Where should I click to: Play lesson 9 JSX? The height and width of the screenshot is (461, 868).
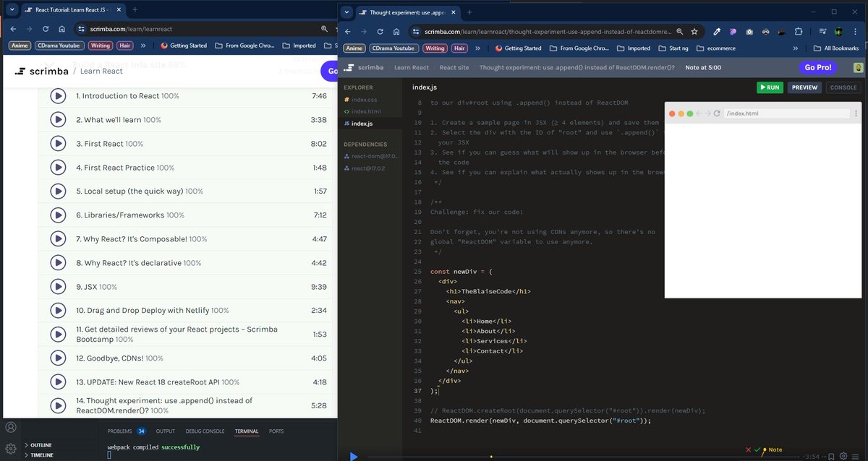click(x=58, y=287)
